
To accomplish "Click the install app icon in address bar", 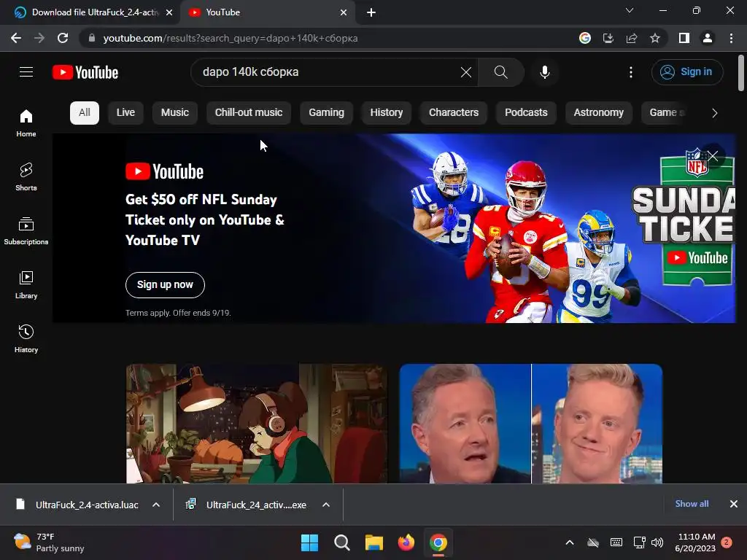I will pos(608,38).
